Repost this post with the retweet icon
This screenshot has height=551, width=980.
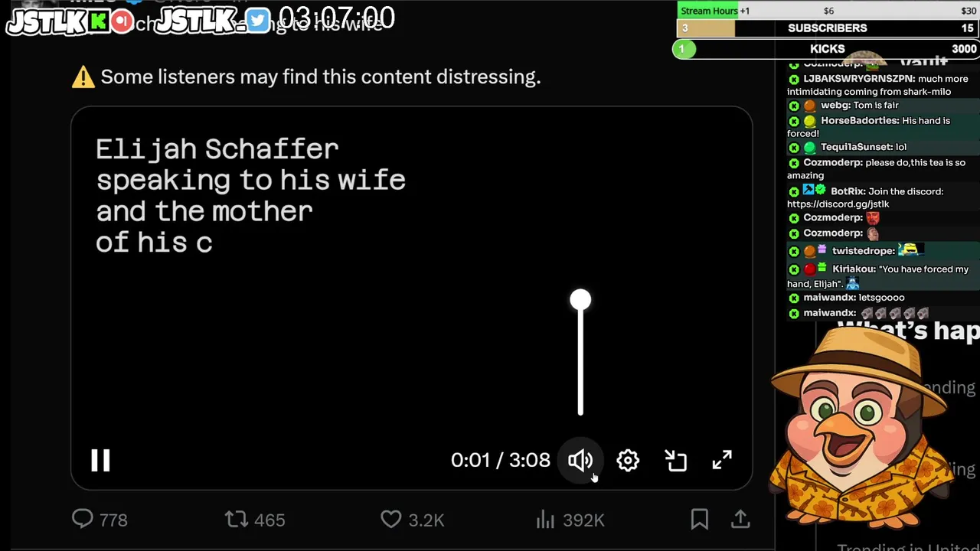[x=237, y=520]
